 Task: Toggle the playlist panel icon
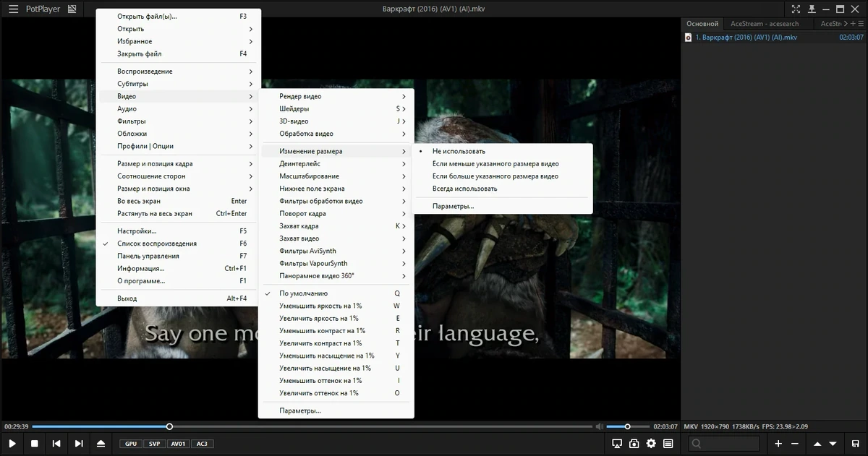tap(668, 443)
